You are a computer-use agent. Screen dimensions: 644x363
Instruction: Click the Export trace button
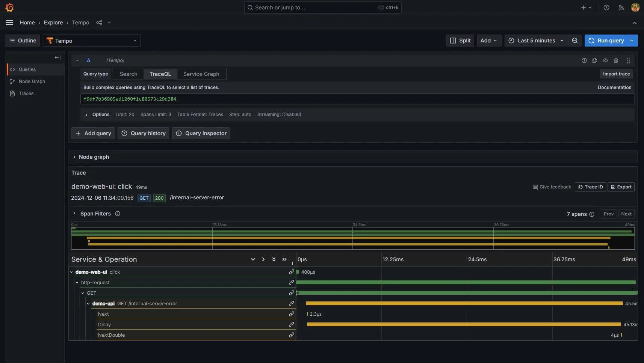coord(621,187)
